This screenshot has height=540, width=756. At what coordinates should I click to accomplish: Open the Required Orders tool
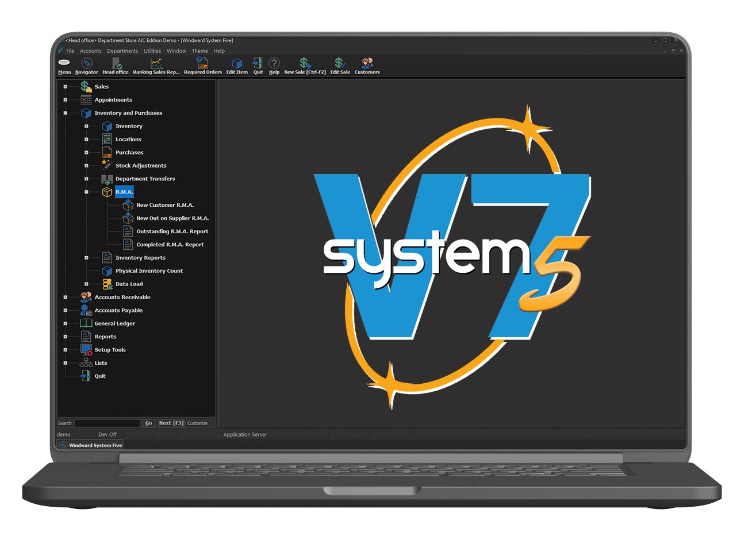[202, 64]
